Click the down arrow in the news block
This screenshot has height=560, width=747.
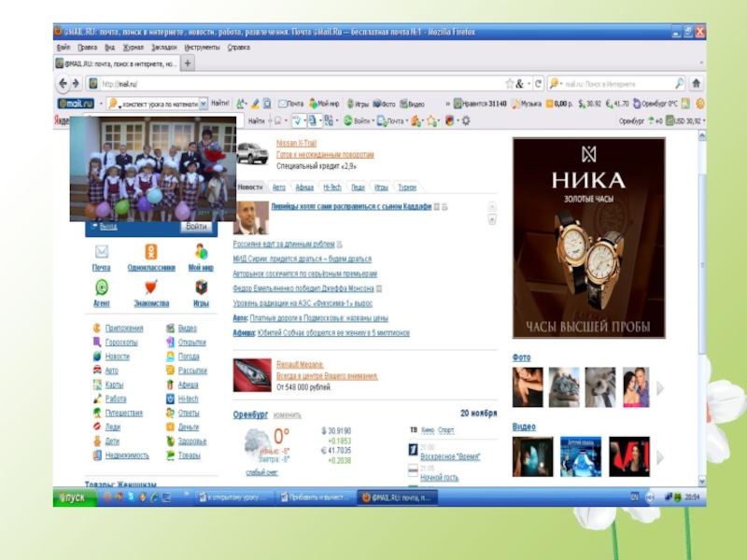click(492, 219)
